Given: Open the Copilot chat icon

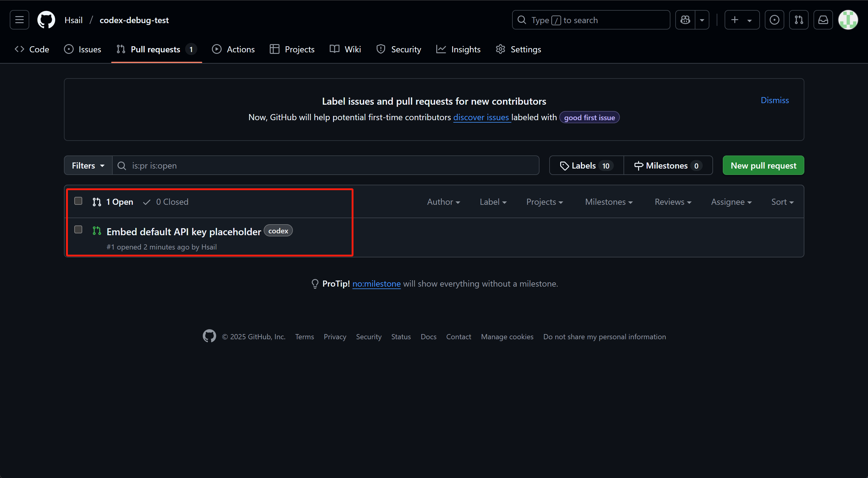Looking at the screenshot, I should click(x=685, y=20).
